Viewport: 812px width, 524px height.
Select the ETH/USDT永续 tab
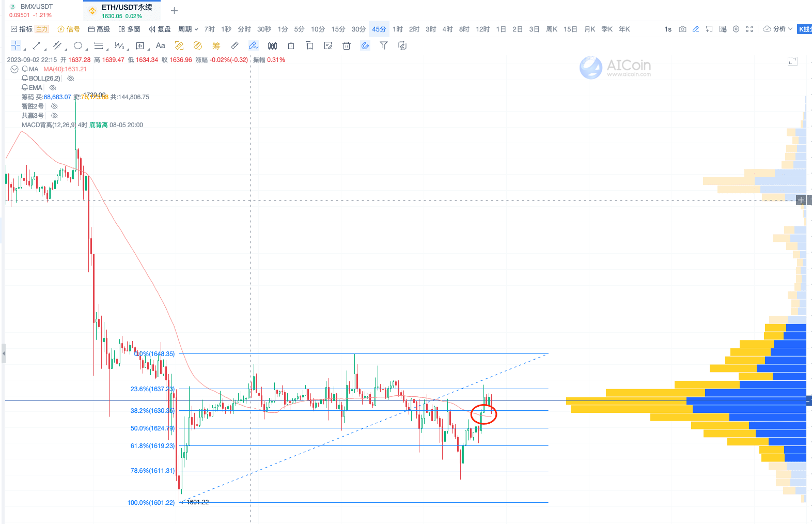coord(122,10)
